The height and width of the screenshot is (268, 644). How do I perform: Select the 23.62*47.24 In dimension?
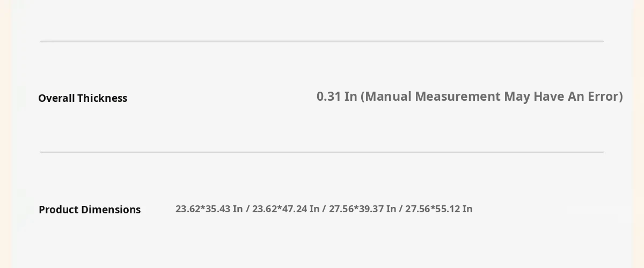286,209
